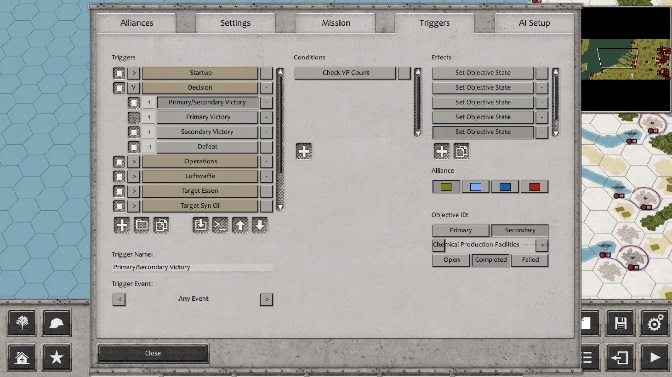
Task: Duplicate the selected effect
Action: [x=461, y=151]
